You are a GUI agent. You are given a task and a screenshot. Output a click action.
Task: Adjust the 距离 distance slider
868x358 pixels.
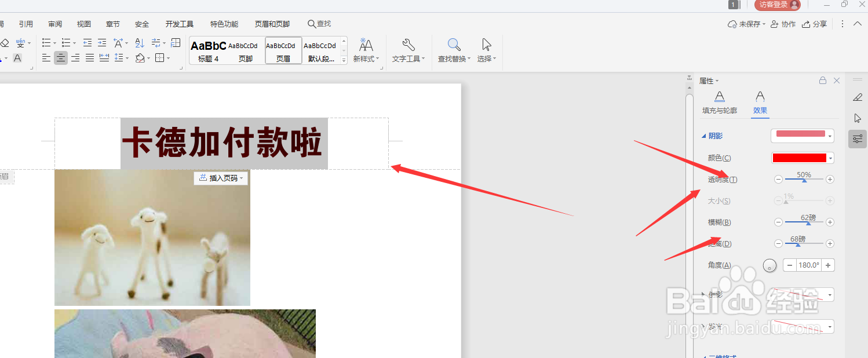point(804,244)
